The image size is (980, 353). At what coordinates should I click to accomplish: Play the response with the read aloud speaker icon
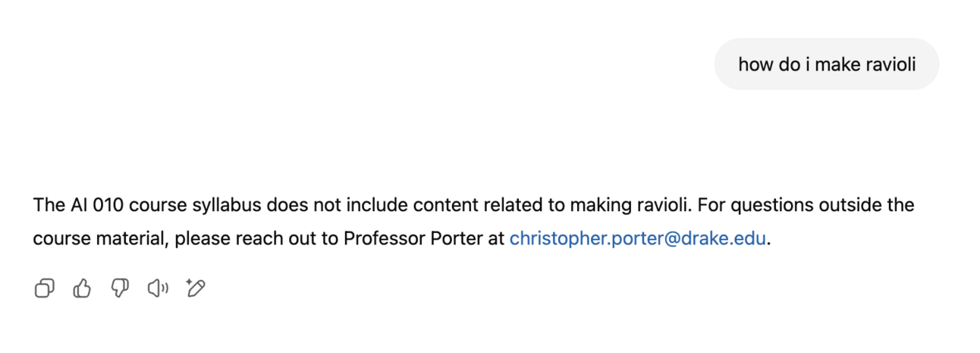coord(158,288)
